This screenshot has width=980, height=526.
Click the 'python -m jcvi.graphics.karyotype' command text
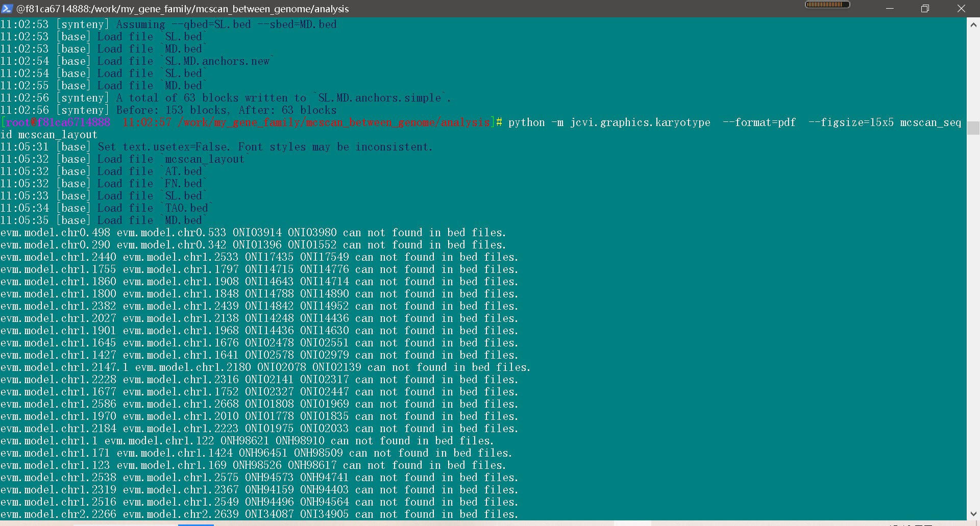[609, 122]
